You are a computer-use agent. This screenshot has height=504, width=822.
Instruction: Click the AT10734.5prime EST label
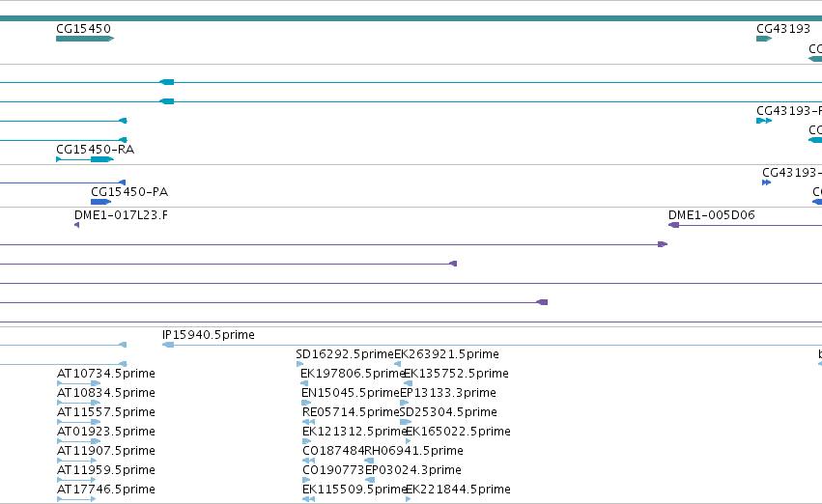tap(106, 374)
